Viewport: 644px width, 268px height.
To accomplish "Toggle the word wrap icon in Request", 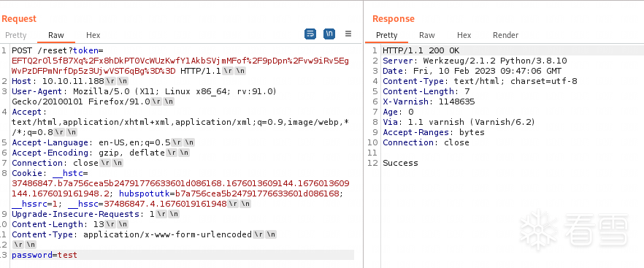I will pos(310,34).
